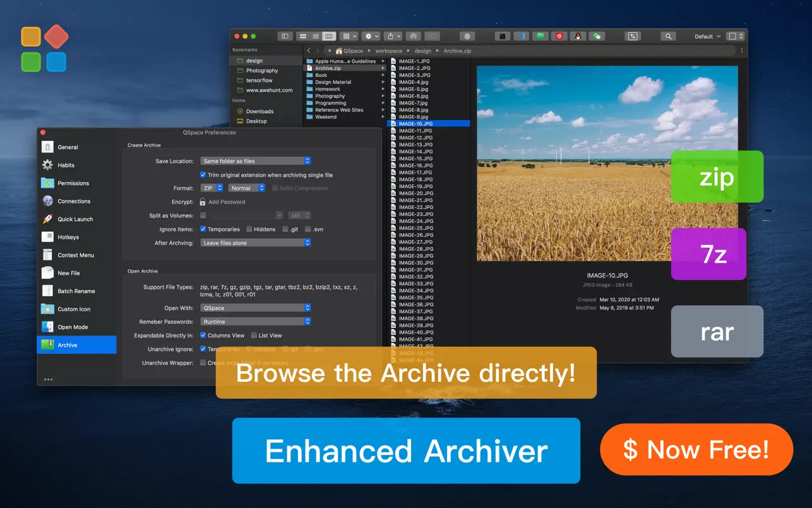Screen dimensions: 812x508
Task: Open the Habits preferences pane
Action: tap(76, 165)
